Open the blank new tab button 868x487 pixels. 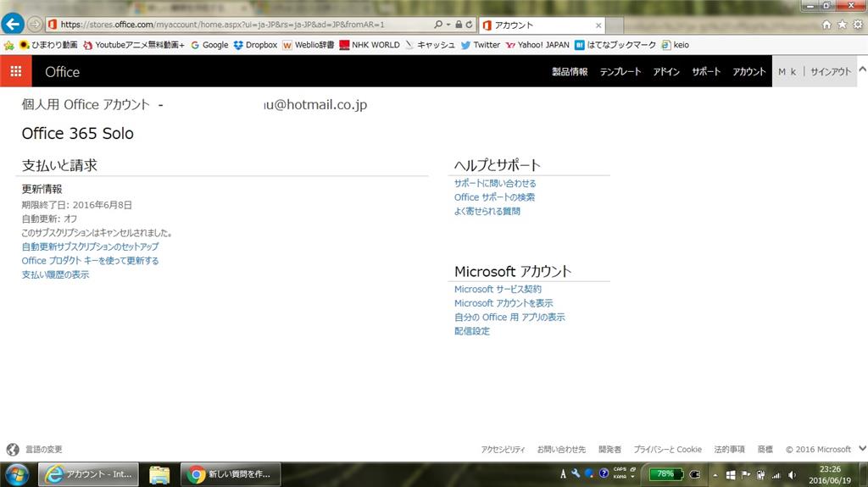click(615, 25)
